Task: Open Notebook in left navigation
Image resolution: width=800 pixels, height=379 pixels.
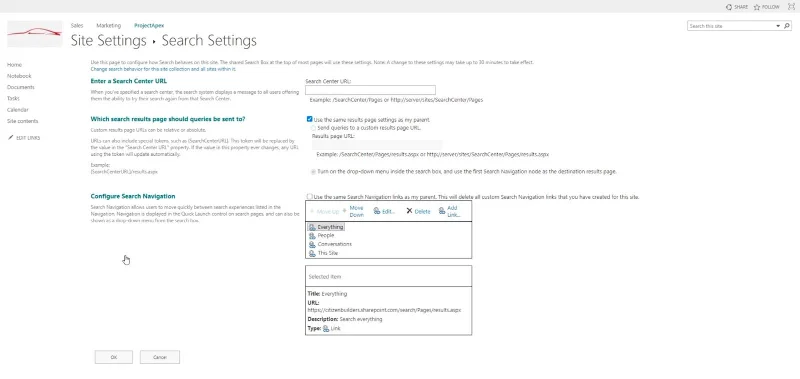Action: (19, 76)
